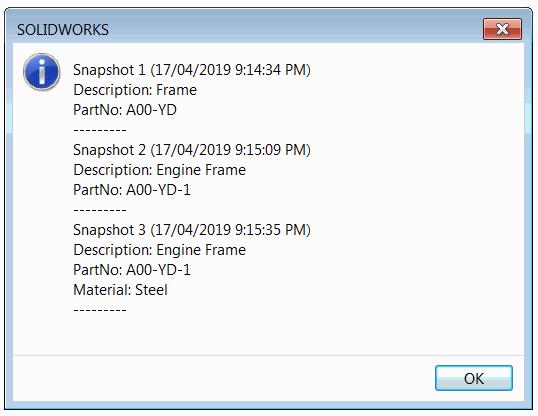
Task: Click the 'Material: Steel' line
Action: (x=120, y=290)
